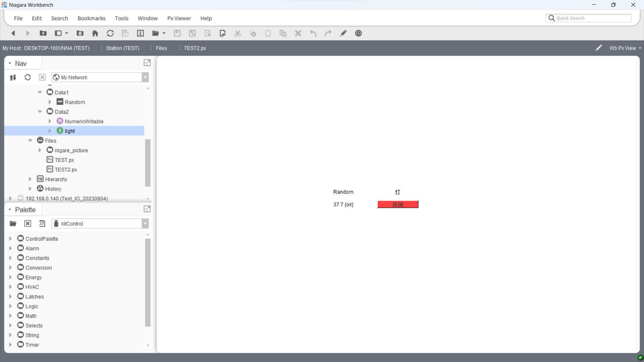This screenshot has width=644, height=362.
Task: Toggle Px edit mode pencil icon
Action: pos(599,48)
